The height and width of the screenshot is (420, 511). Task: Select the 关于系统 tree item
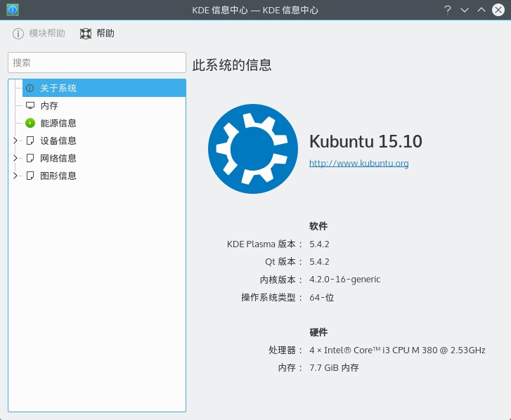[x=104, y=88]
